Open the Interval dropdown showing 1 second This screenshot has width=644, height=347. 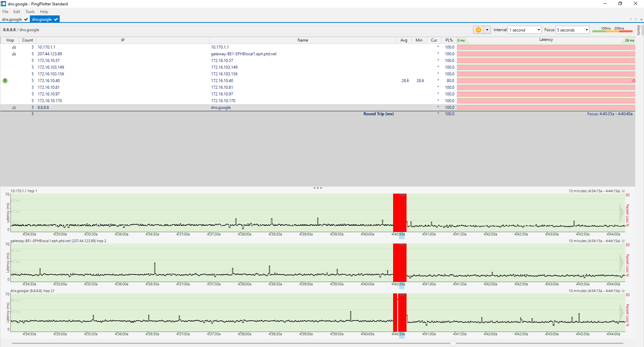(525, 30)
